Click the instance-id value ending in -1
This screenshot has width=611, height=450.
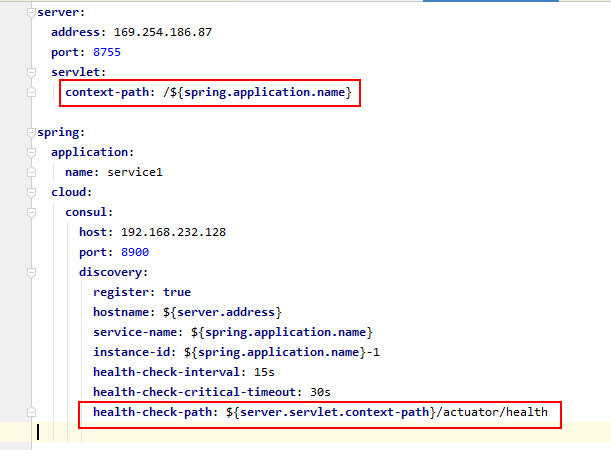point(282,352)
